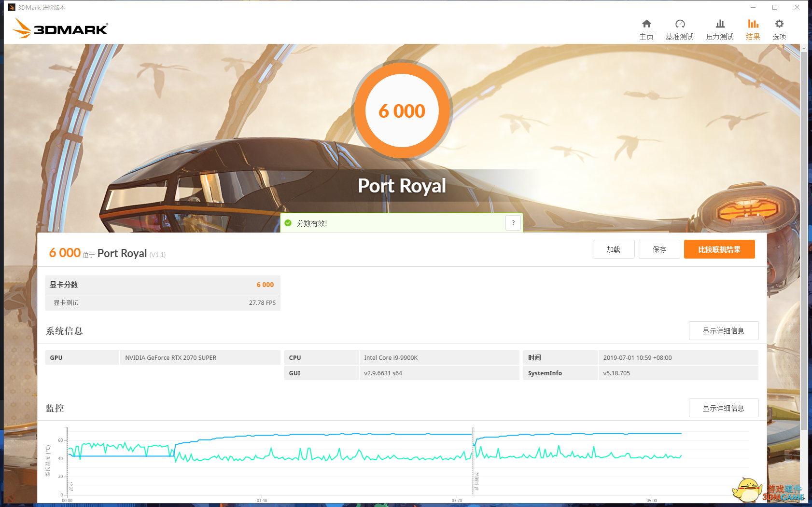Click the timestamp 2019-07-01 10:59 +08:00
812x507 pixels.
[x=637, y=358]
